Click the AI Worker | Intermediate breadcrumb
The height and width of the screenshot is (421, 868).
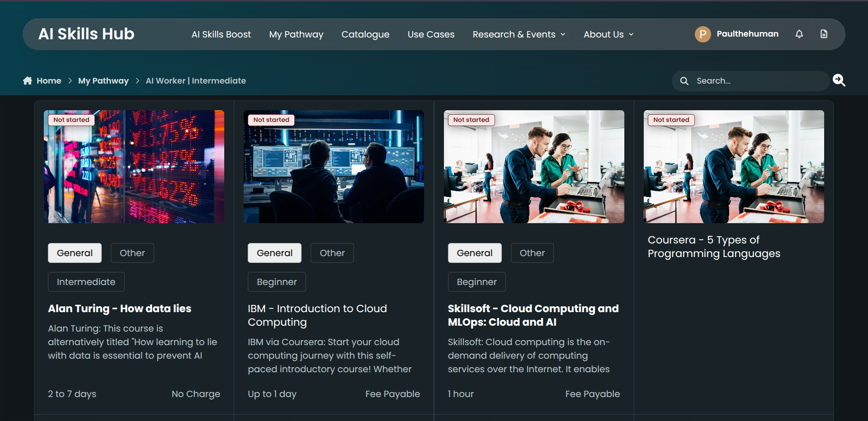[x=196, y=80]
